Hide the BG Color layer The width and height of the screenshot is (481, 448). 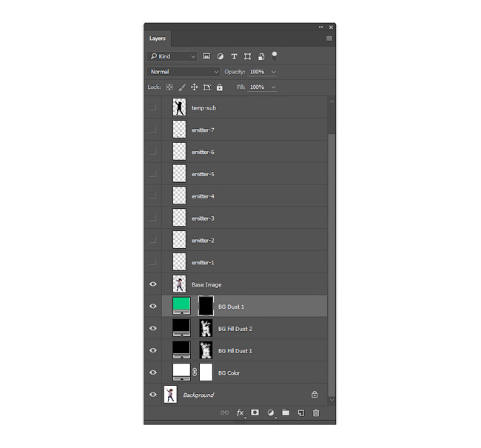[152, 372]
